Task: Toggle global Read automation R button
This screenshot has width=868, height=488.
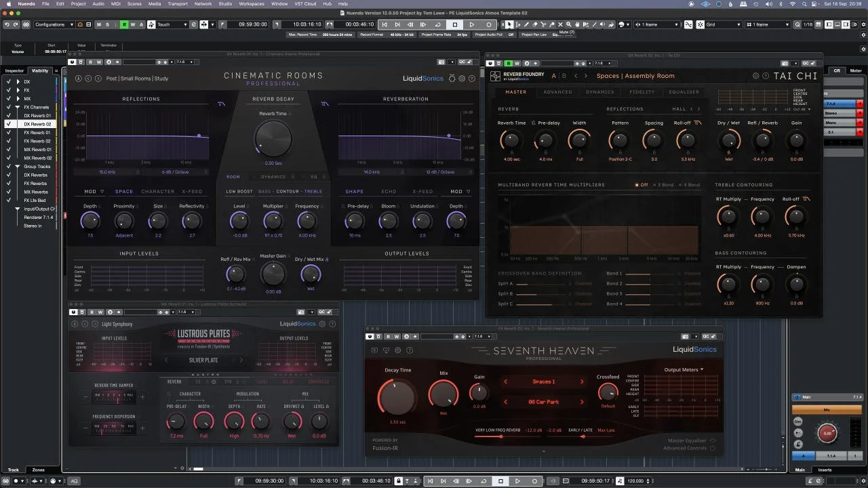Action: pyautogui.click(x=124, y=24)
